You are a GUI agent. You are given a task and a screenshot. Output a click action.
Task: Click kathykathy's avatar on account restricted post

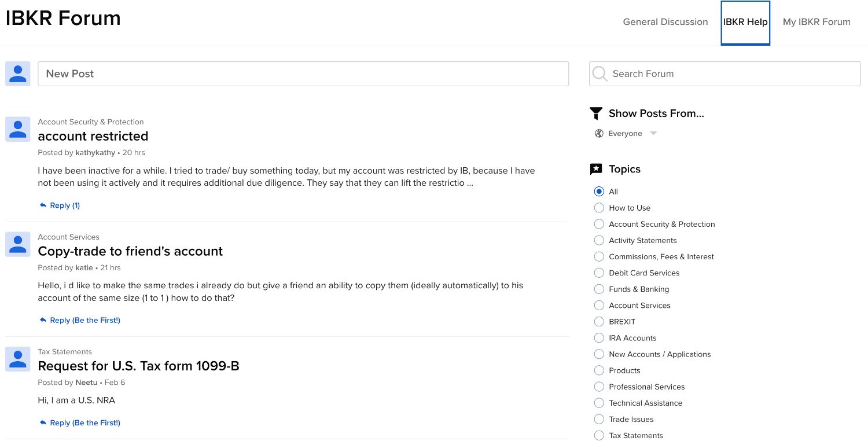tap(18, 129)
